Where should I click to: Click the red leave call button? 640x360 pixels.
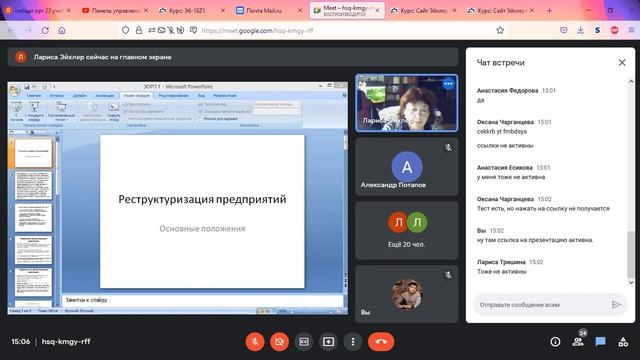[x=381, y=342]
